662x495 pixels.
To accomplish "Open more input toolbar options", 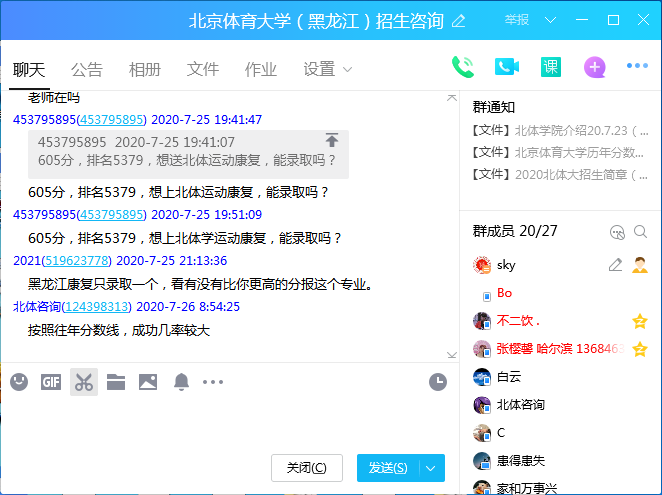I will coord(213,382).
